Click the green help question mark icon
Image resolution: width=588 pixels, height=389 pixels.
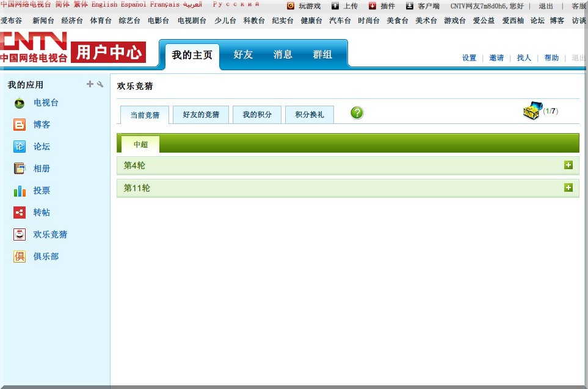(x=357, y=113)
